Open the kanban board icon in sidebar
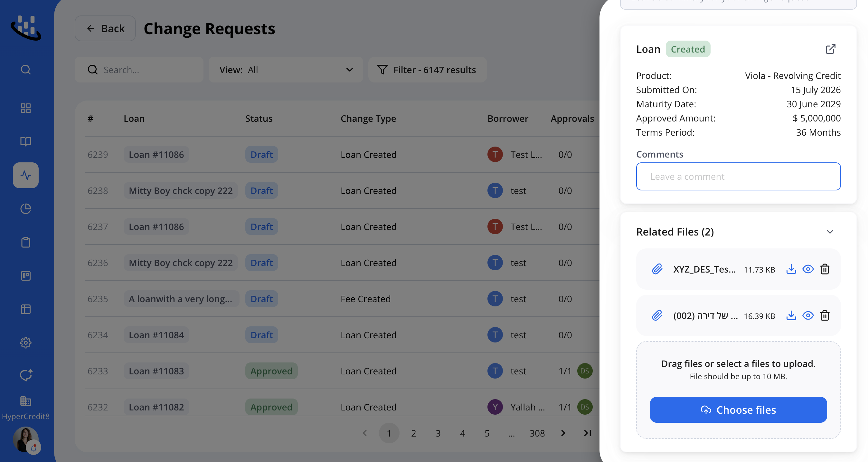The image size is (868, 462). (x=26, y=276)
